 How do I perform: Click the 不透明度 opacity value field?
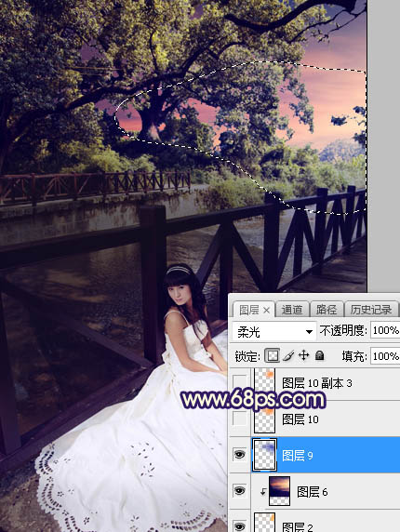(385, 330)
